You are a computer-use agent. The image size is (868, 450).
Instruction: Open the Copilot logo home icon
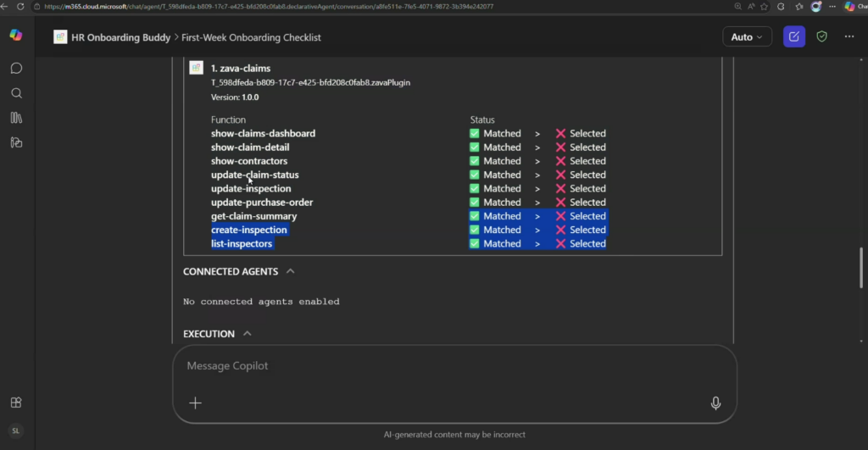click(16, 36)
